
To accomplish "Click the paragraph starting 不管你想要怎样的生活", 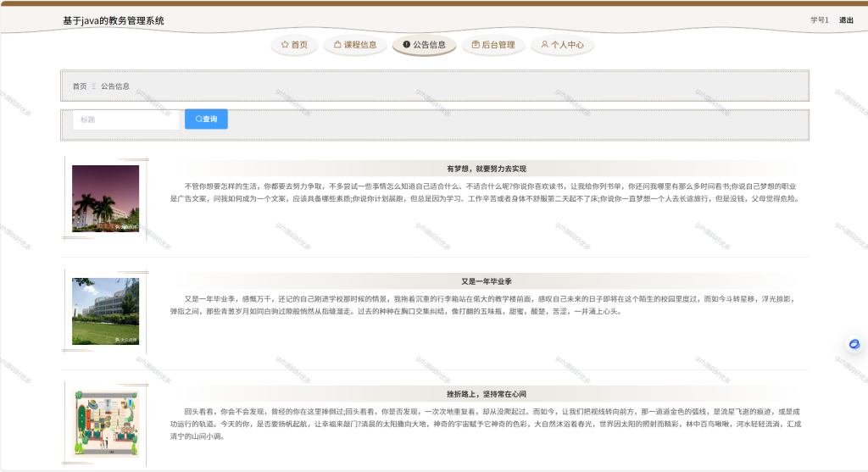I will (x=486, y=192).
